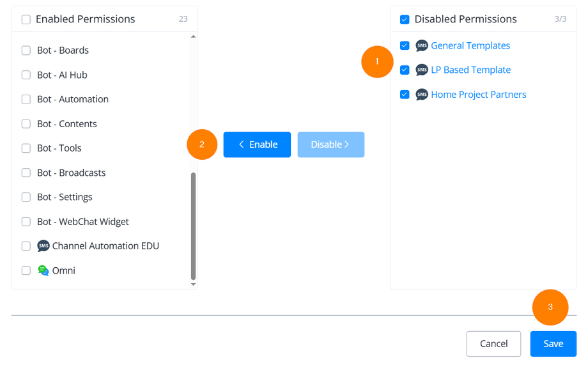This screenshot has height=365, width=588.
Task: Select all via Enabled Permissions header checkbox
Action: 26,19
